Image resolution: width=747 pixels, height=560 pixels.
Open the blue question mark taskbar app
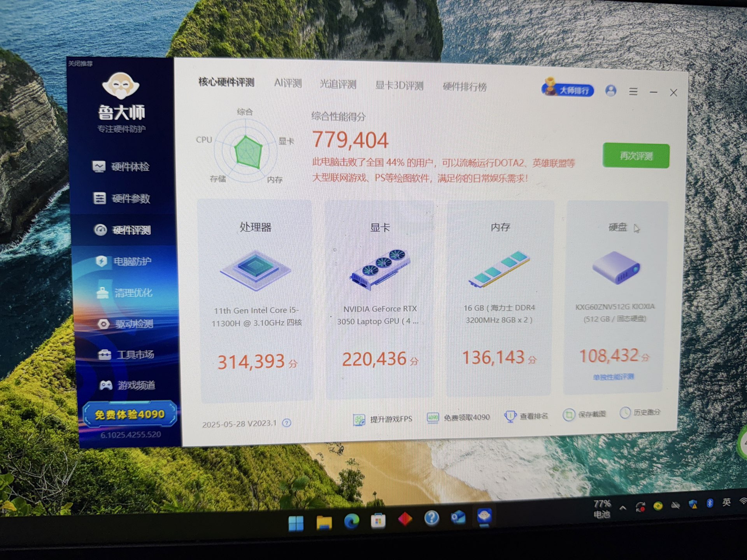click(x=431, y=518)
